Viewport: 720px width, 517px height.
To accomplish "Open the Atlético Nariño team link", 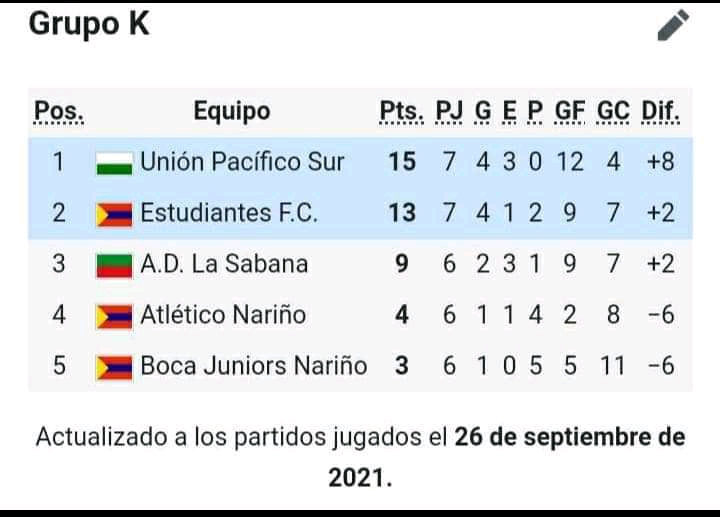I will click(223, 315).
